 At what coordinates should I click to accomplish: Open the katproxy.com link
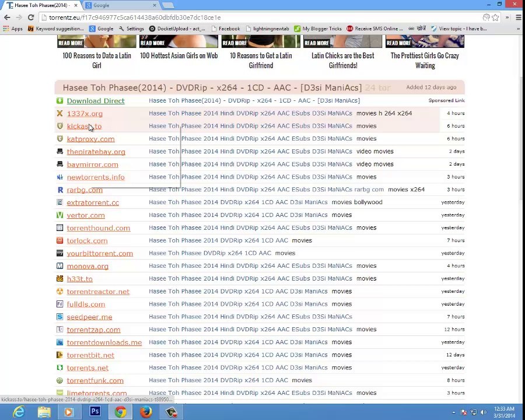[91, 139]
